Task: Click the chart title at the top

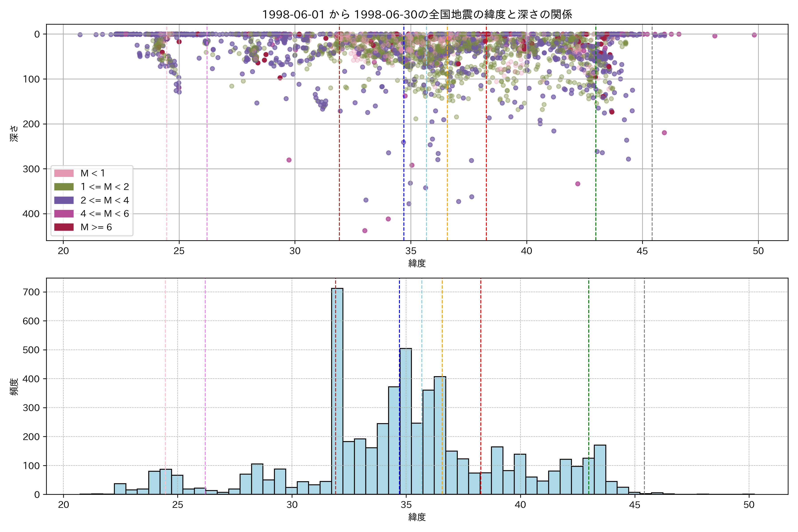Action: 417,14
